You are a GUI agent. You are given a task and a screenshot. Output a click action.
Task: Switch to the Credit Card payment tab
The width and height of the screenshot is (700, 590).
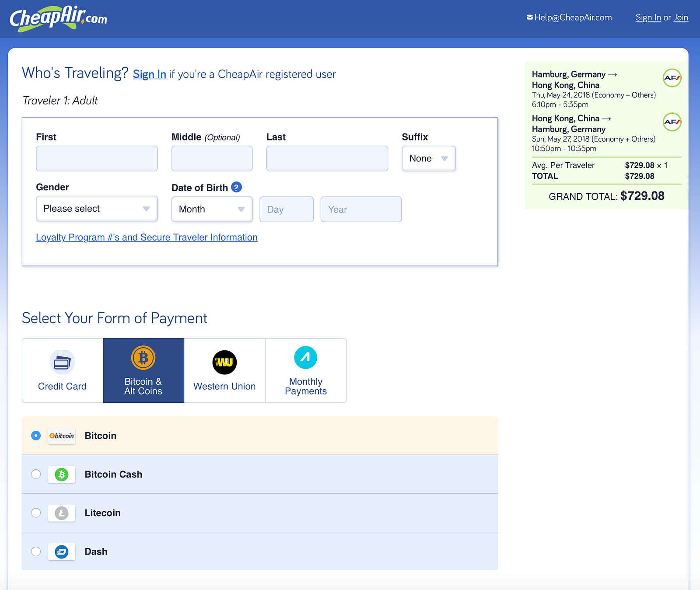(63, 370)
